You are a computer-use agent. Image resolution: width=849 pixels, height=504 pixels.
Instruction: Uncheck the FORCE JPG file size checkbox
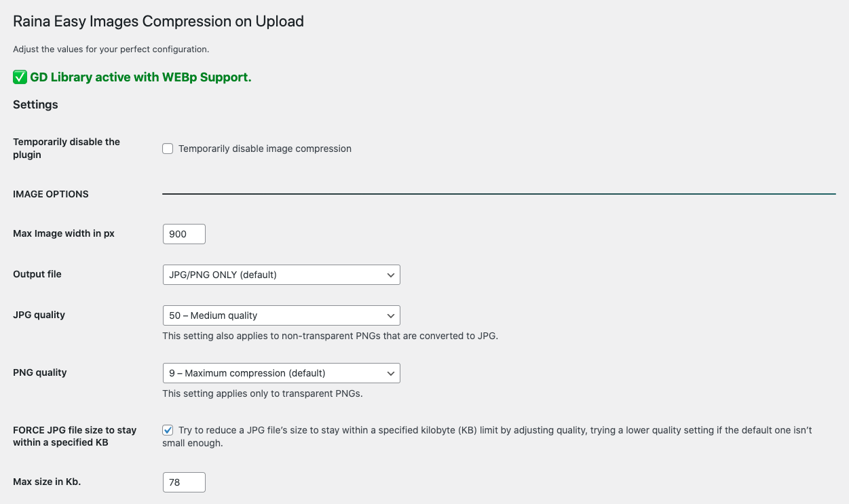[x=168, y=430]
